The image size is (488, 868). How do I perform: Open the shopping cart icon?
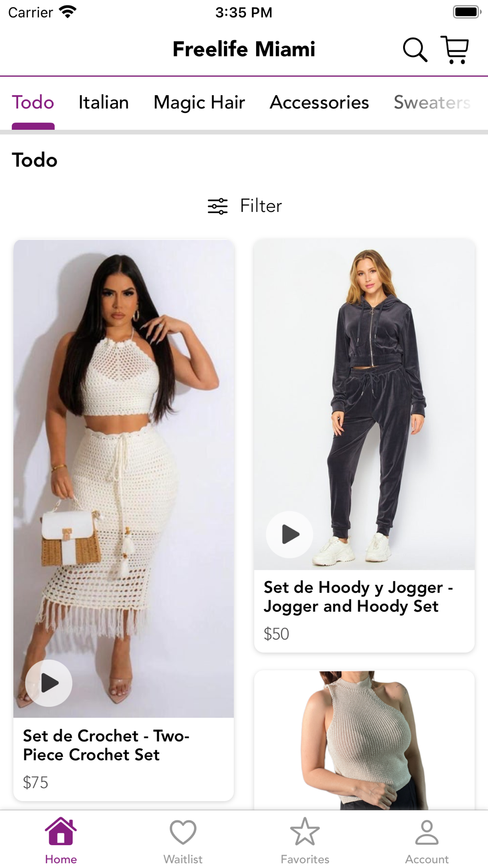point(455,49)
